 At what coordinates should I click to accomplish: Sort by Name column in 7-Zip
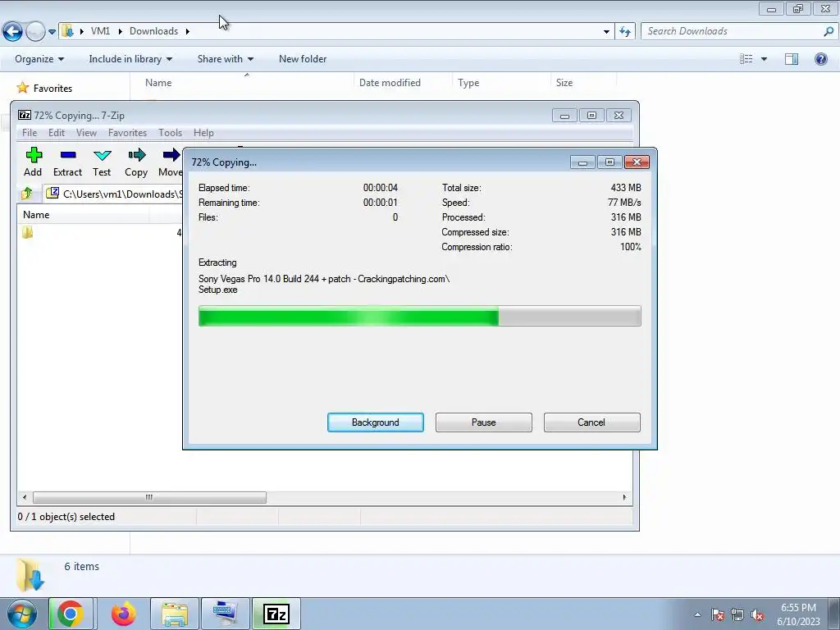point(83,215)
